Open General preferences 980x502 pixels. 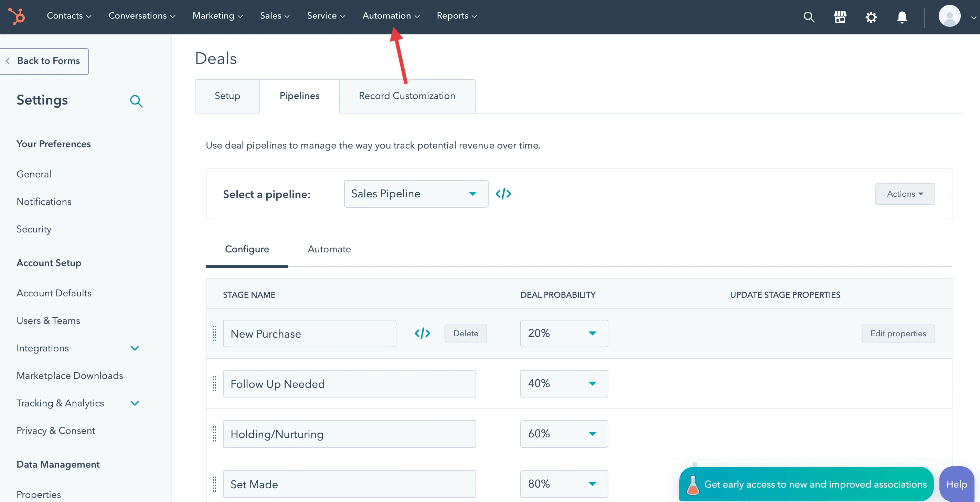[34, 174]
